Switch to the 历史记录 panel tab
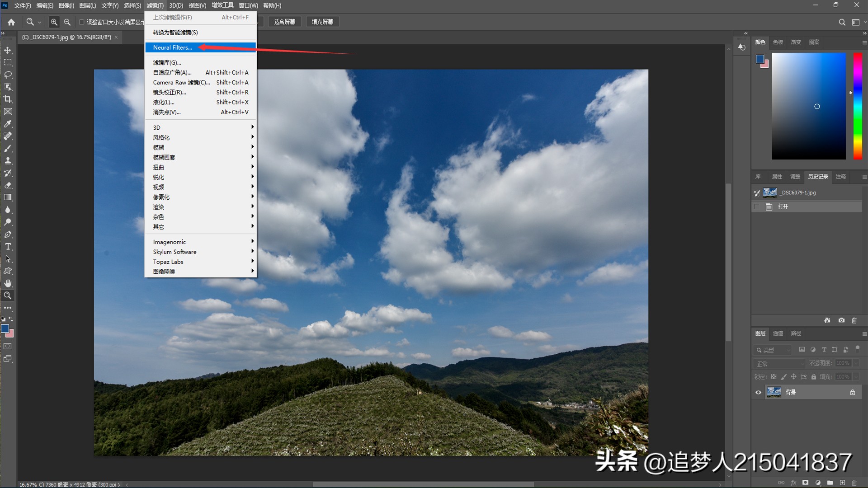Viewport: 868px width, 488px height. click(818, 177)
